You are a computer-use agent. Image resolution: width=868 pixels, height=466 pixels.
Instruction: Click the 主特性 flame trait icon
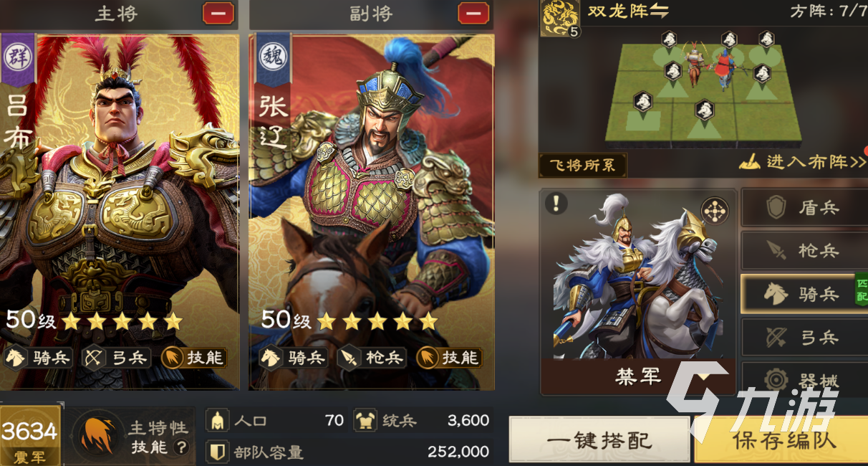tap(99, 435)
